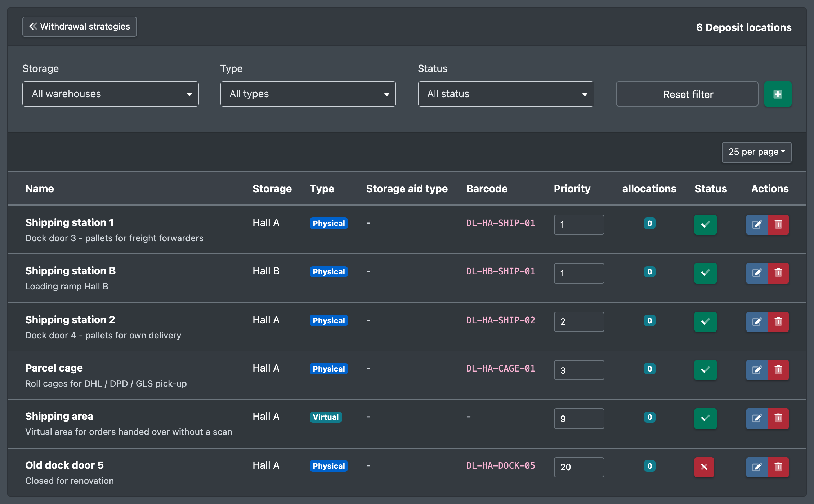Toggle active status of Shipping station 1

pos(705,225)
